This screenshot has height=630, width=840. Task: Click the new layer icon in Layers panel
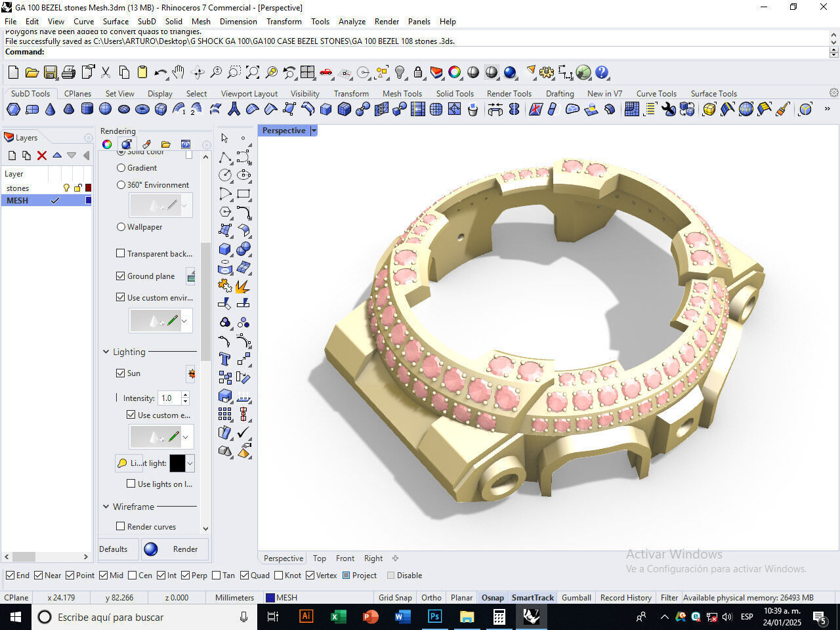[12, 156]
